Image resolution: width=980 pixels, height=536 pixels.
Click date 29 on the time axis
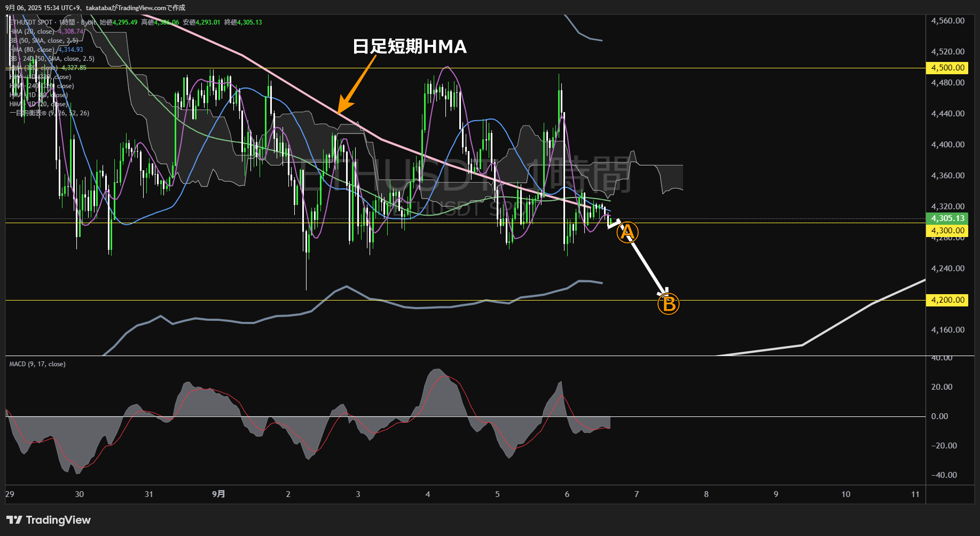[x=10, y=494]
